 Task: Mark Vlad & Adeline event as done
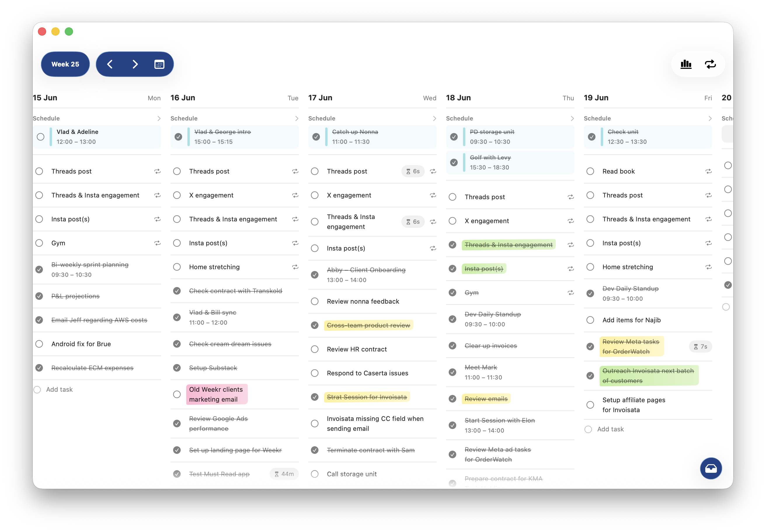point(41,137)
